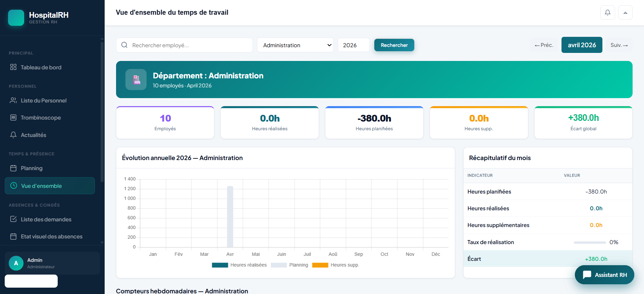This screenshot has width=644, height=294.
Task: Click the collapse arrow icon in header
Action: pyautogui.click(x=625, y=13)
